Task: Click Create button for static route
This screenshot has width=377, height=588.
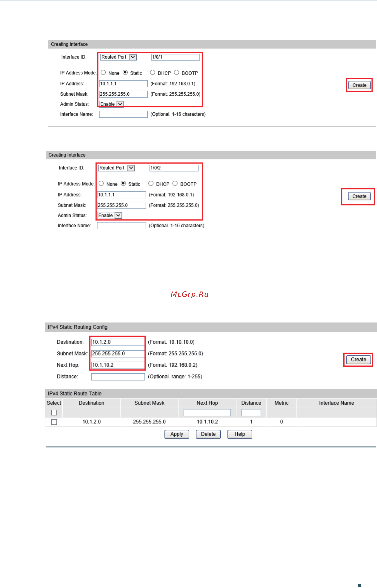Action: [x=358, y=359]
